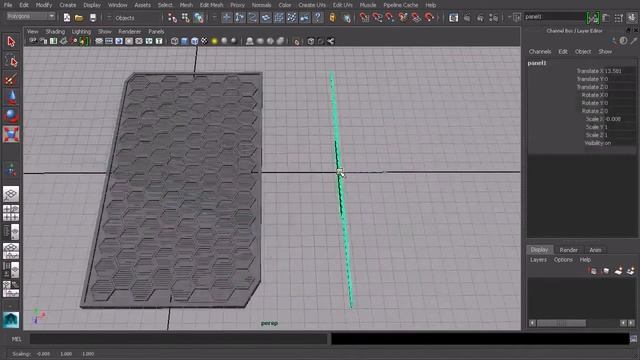Toggle wireframe display in viewport
The image size is (640, 360).
[175, 41]
